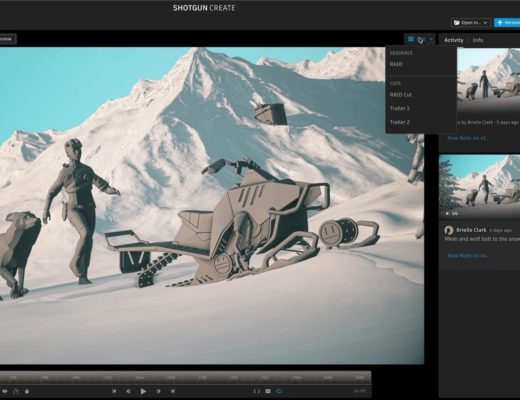The width and height of the screenshot is (520, 400).
Task: Click the Brielle Clark author name
Action: [x=471, y=230]
